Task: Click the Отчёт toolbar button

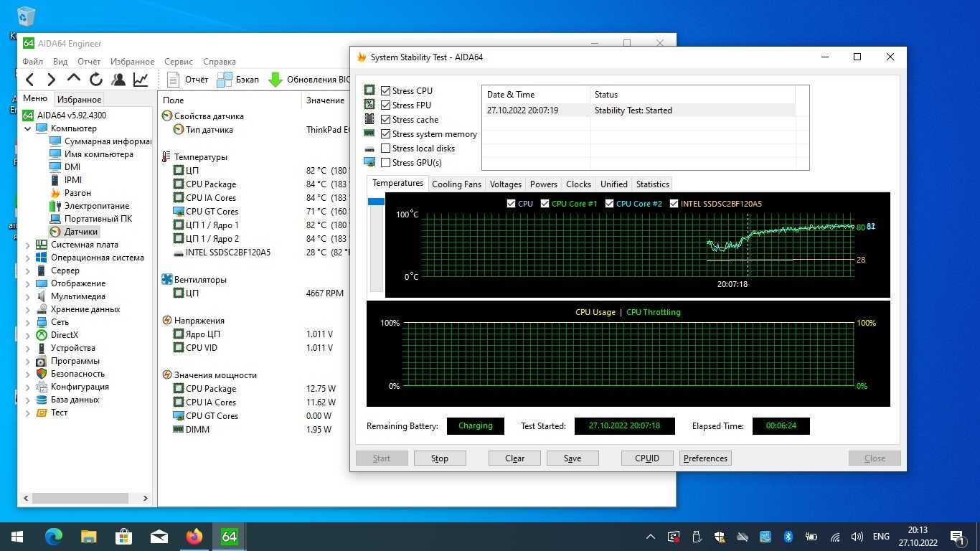Action: coord(187,80)
